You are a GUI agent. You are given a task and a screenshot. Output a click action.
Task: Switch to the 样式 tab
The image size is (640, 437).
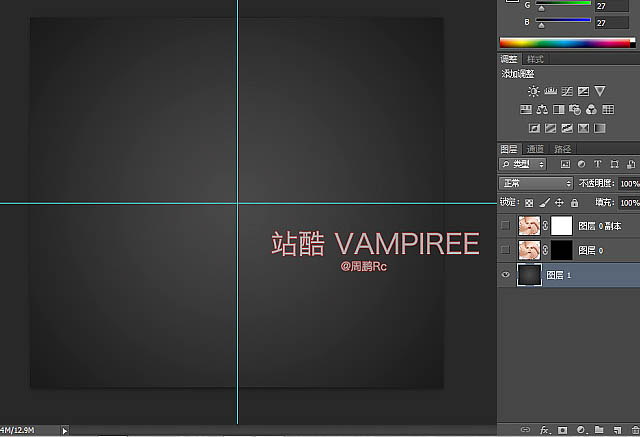point(535,59)
